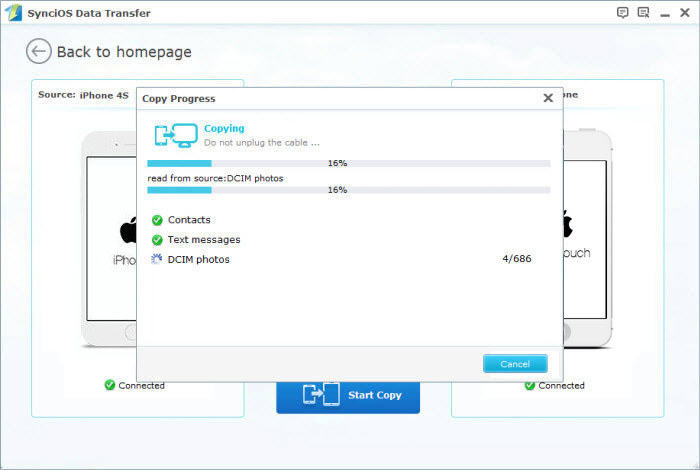Image resolution: width=700 pixels, height=470 pixels.
Task: Close the SynciOS Data Transfer window
Action: tap(685, 12)
